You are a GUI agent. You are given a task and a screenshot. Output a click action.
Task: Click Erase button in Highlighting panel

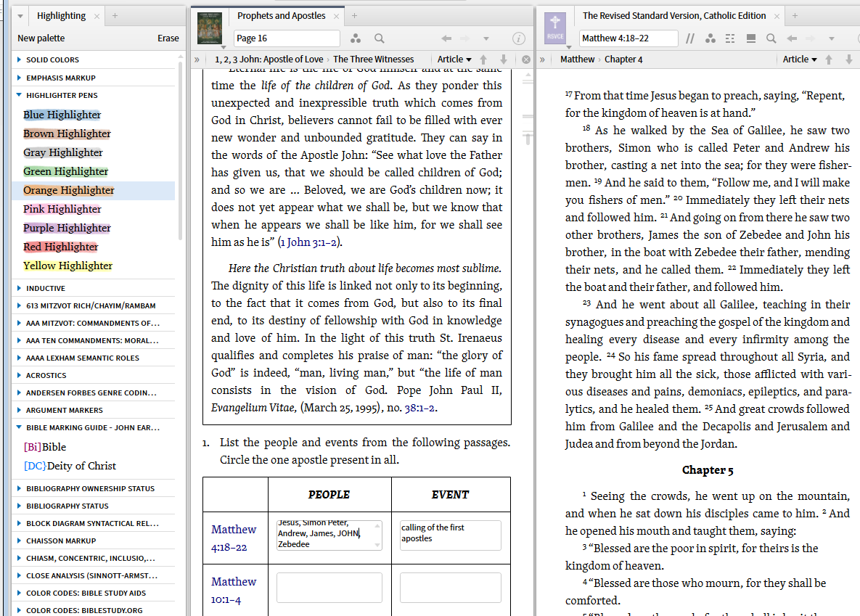[x=168, y=38]
